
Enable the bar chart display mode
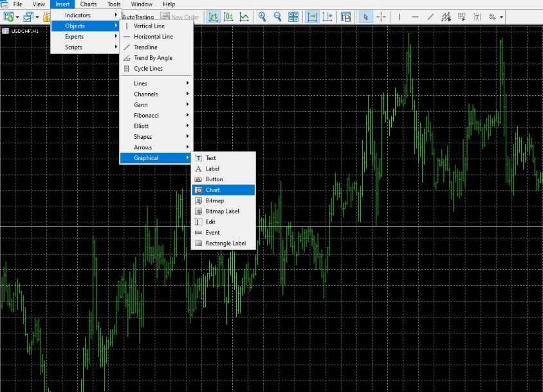213,17
